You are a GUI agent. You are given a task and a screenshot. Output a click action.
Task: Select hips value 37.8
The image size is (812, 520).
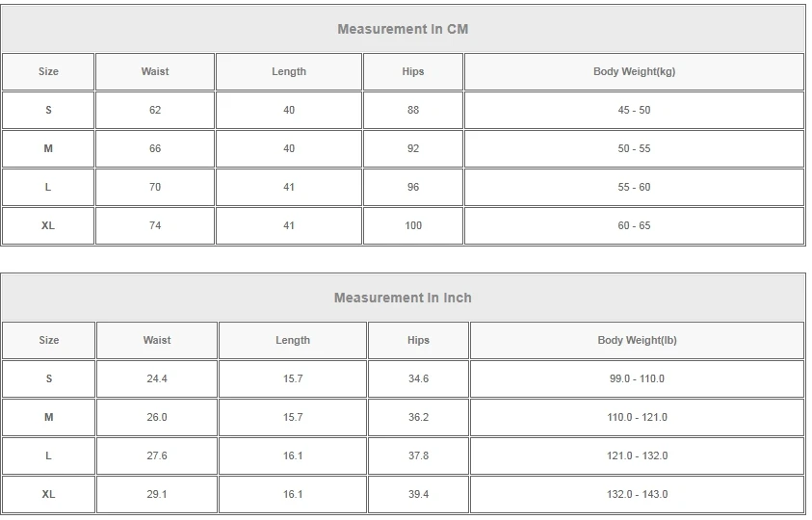click(x=418, y=455)
